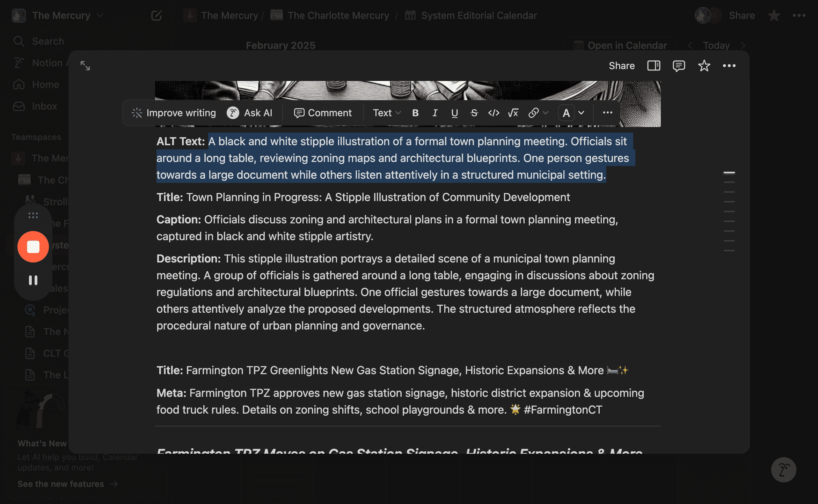The height and width of the screenshot is (504, 818).
Task: Mark selection as inline code
Action: [494, 113]
